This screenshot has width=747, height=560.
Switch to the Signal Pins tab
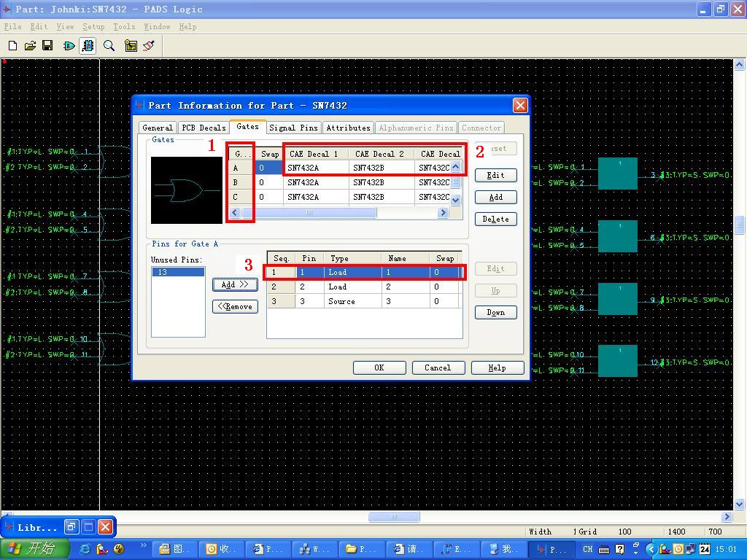pyautogui.click(x=293, y=128)
